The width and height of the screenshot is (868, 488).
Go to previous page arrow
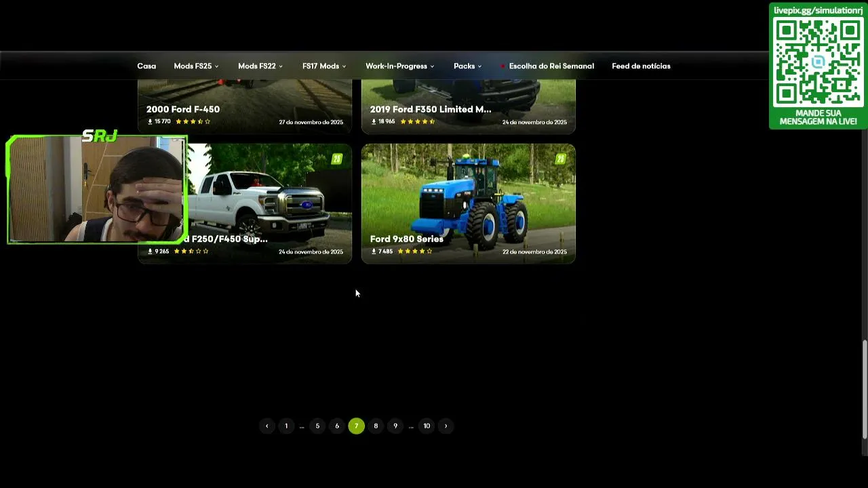tap(267, 426)
